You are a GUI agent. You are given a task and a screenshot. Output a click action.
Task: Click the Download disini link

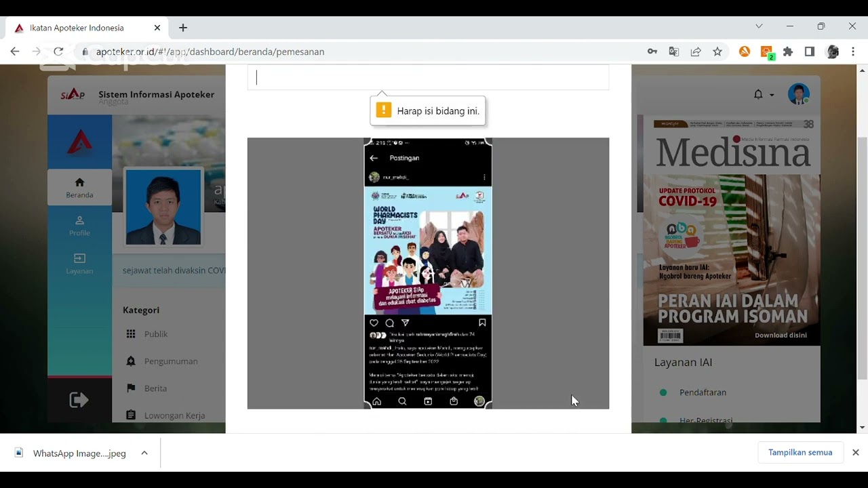tap(781, 335)
